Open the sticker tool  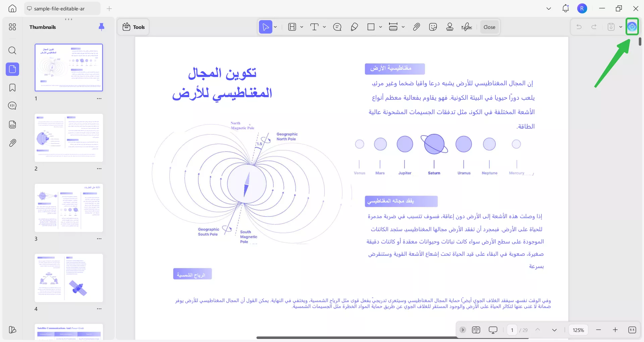point(433,27)
